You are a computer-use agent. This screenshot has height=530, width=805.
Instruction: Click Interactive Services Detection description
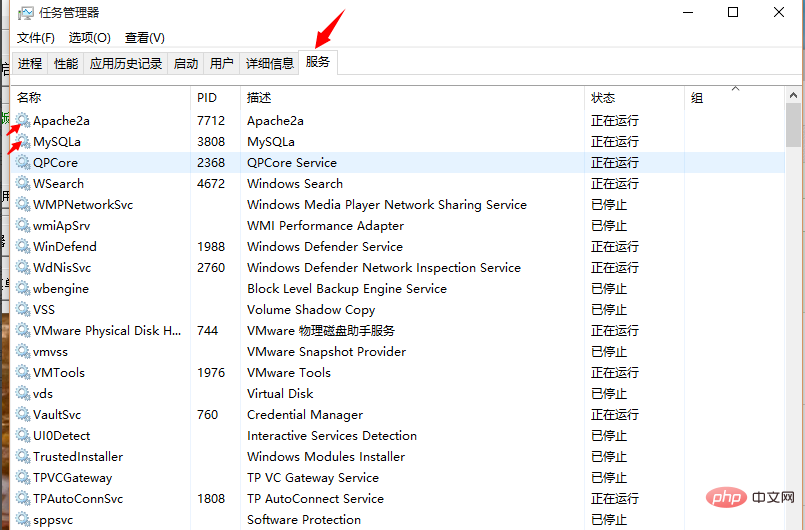[332, 436]
